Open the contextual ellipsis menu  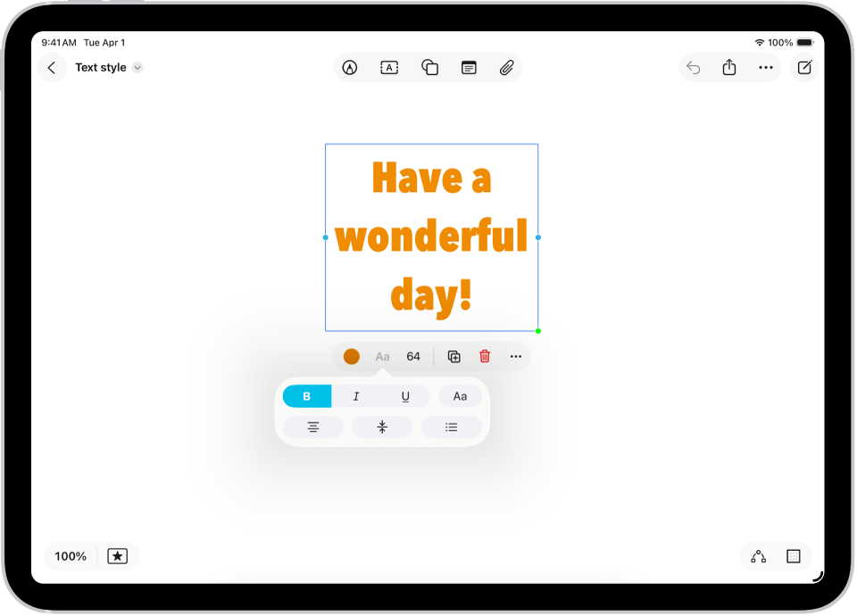tap(516, 356)
